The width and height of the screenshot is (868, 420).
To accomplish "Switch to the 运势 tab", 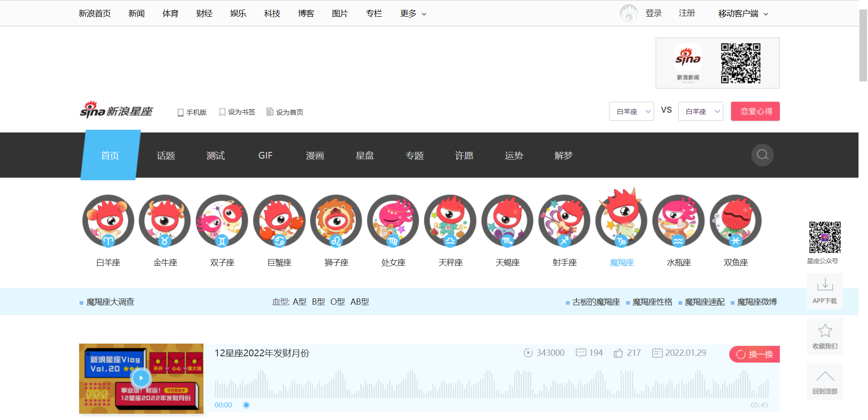I will (x=514, y=155).
